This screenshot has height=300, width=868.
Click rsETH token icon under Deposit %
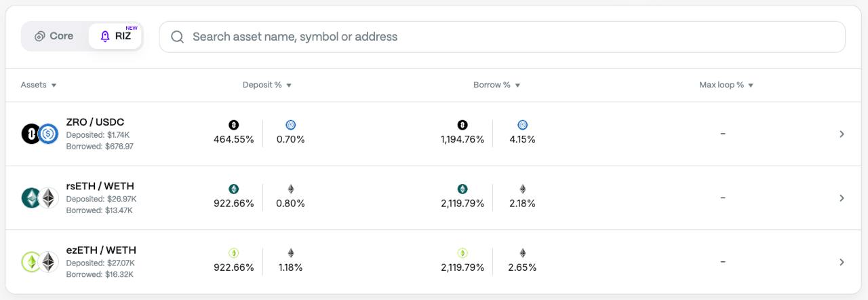tap(234, 189)
